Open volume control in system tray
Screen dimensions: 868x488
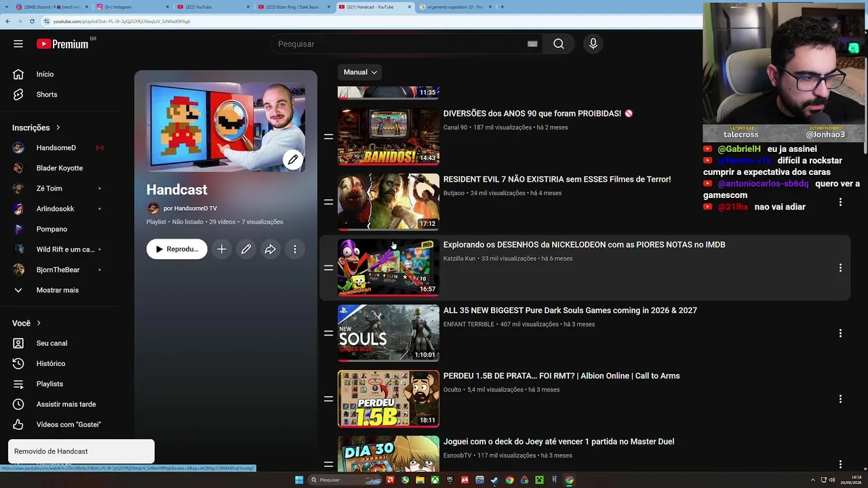tap(833, 480)
